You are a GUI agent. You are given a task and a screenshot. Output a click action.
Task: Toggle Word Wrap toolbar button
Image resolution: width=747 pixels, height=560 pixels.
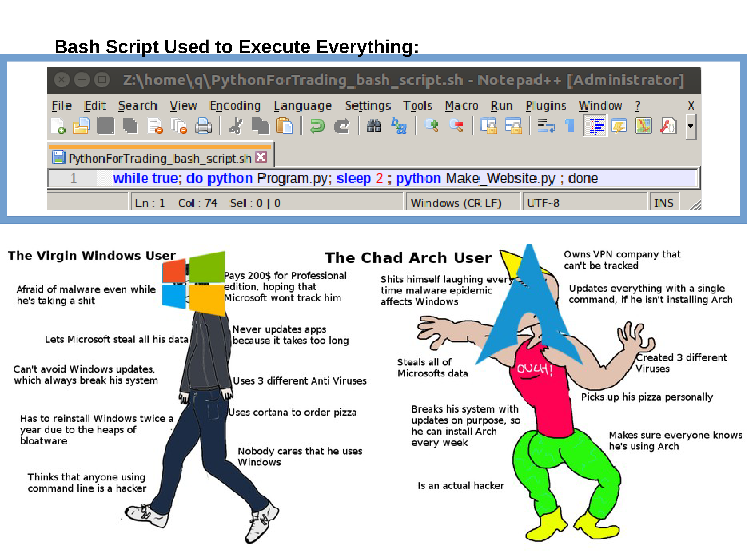(545, 126)
